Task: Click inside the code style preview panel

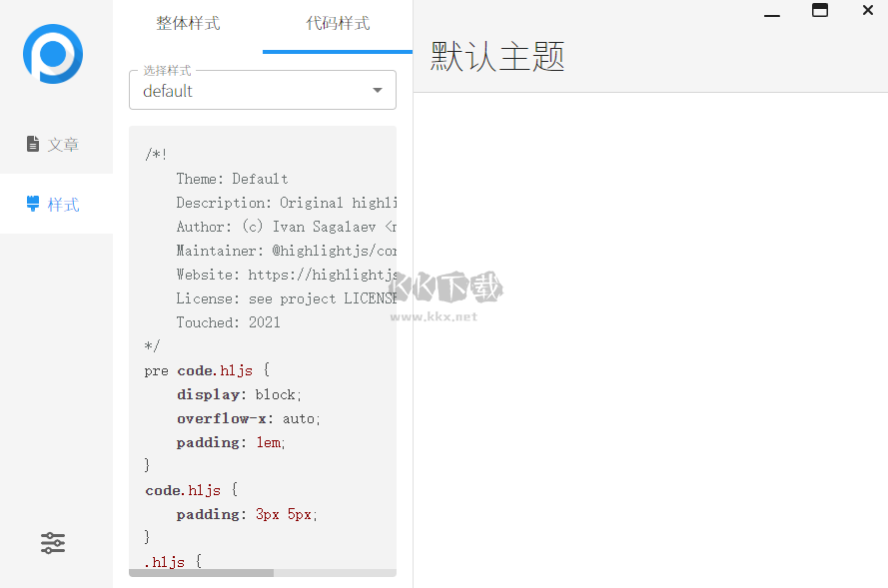Action: 262,349
